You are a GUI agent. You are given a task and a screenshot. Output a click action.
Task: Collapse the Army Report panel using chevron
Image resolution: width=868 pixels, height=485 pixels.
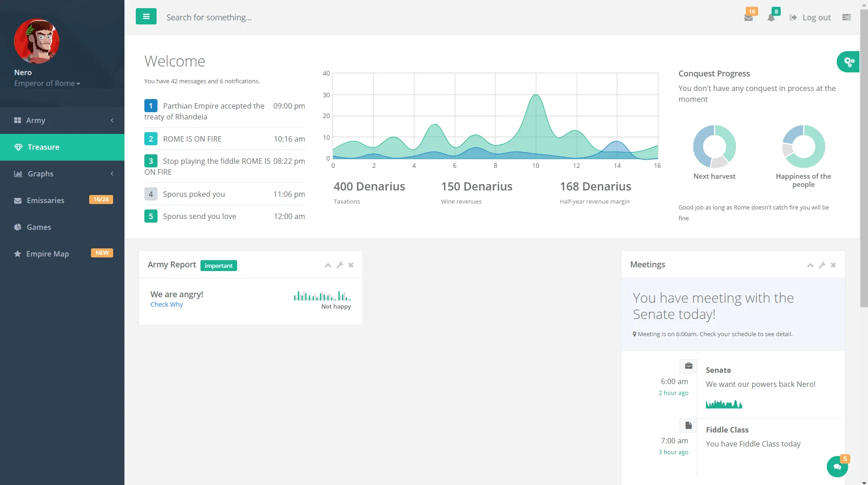(328, 265)
